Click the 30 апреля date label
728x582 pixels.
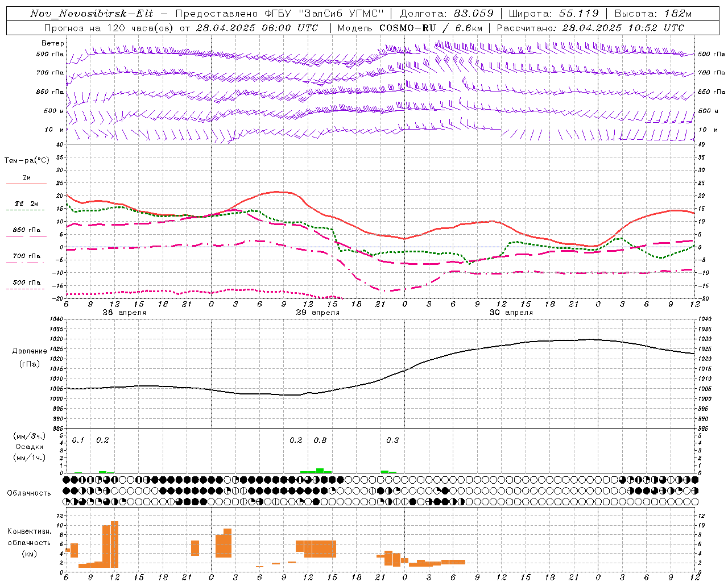[511, 313]
